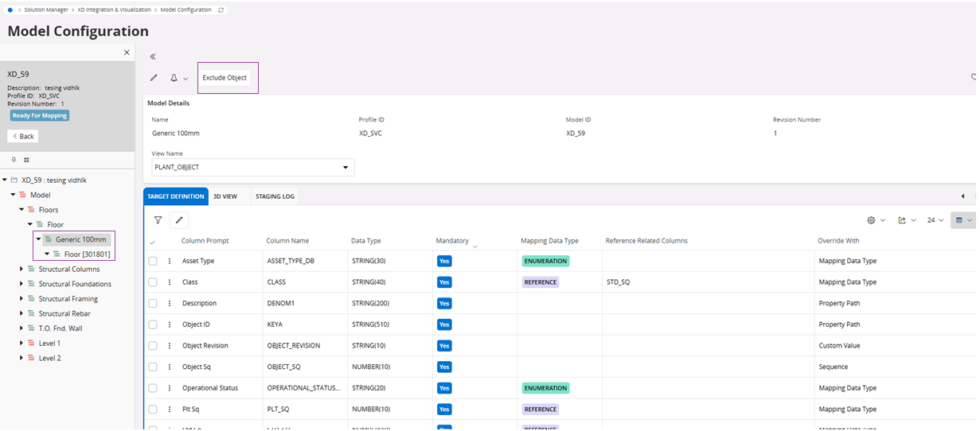This screenshot has width=980, height=431.
Task: Click the Exclude Object button
Action: [x=225, y=78]
